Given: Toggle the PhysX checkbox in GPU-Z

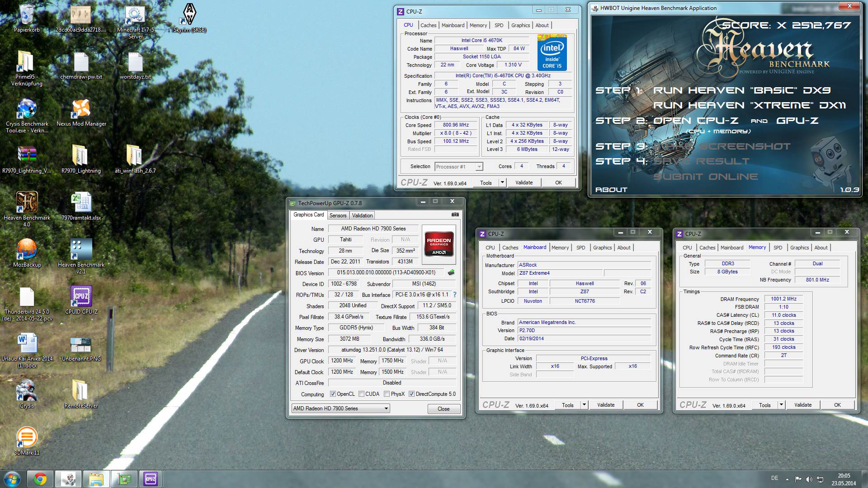Looking at the screenshot, I should [x=387, y=394].
